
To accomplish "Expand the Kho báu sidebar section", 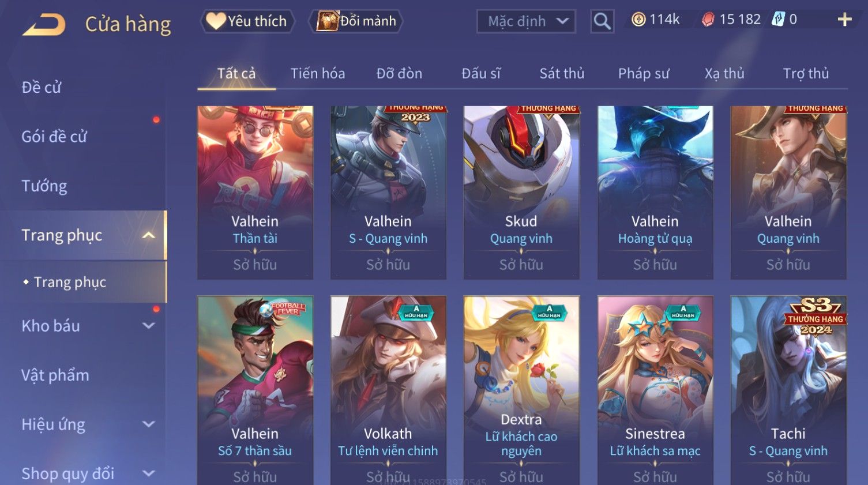I will 148,326.
